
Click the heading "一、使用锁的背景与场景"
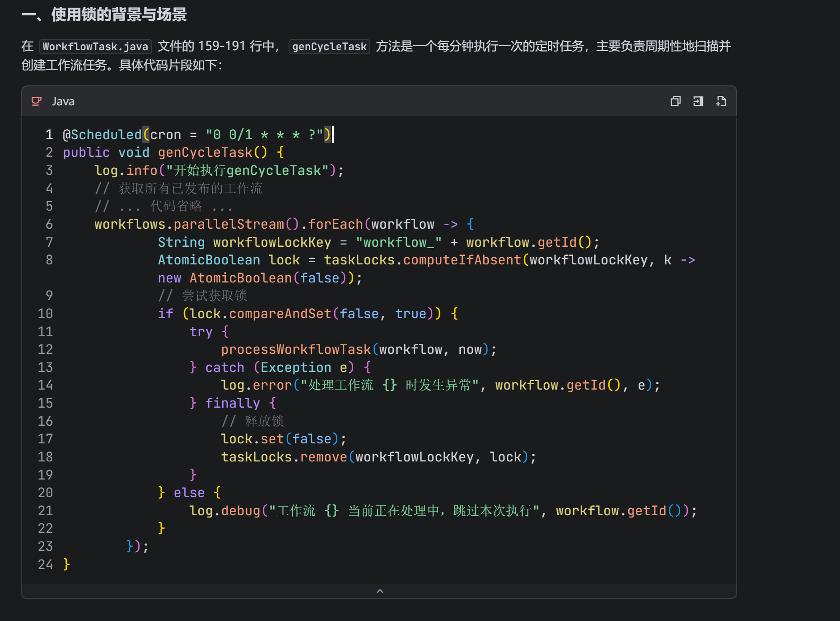[104, 15]
